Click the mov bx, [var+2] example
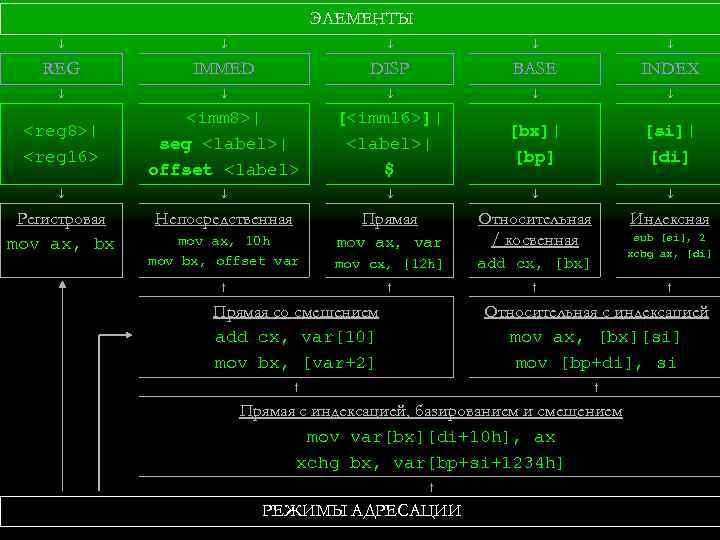 click(295, 363)
